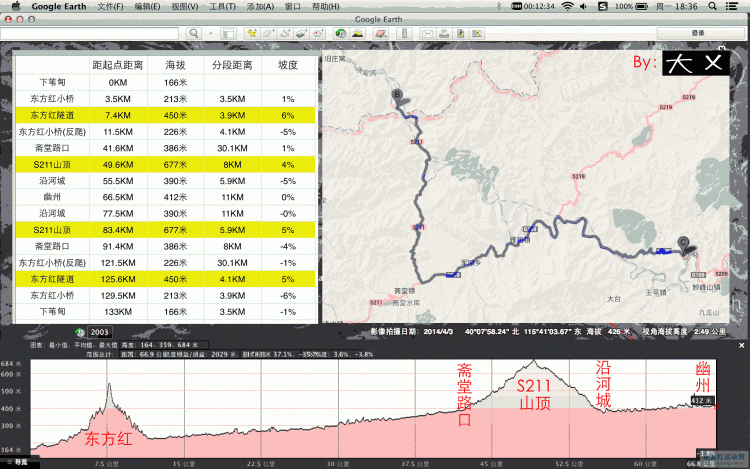Open the 添加(A) menu
Viewport: 750px width, 469px height.
click(x=260, y=6)
